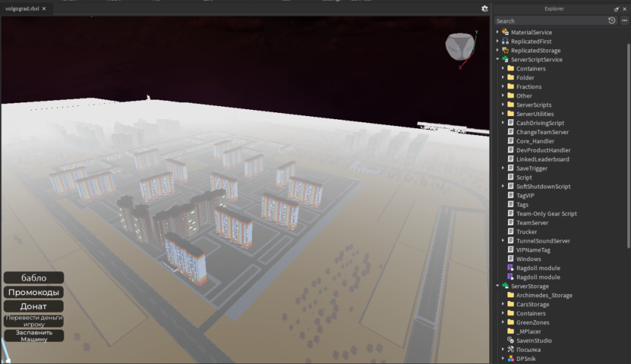The height and width of the screenshot is (364, 631).
Task: Open viewport settings gear
Action: (x=485, y=8)
